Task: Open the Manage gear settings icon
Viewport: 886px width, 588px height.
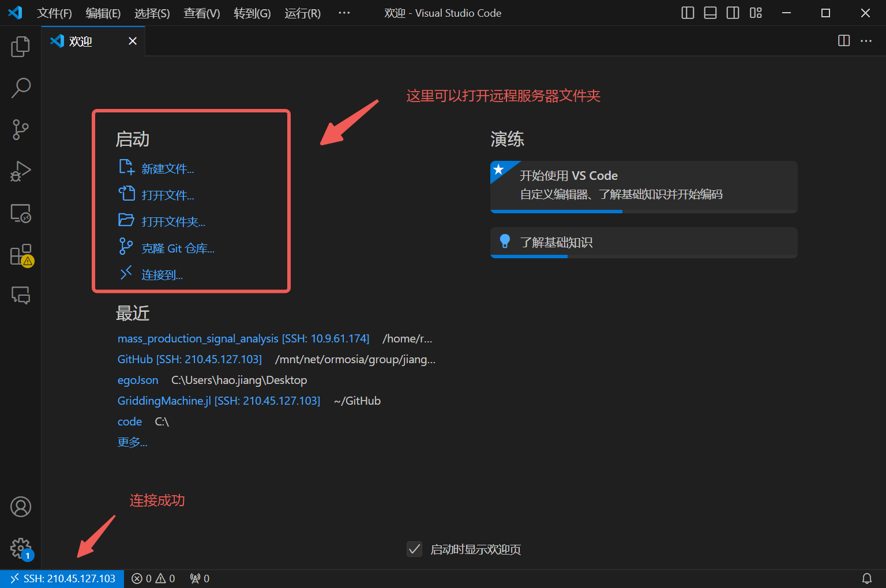Action: tap(21, 548)
